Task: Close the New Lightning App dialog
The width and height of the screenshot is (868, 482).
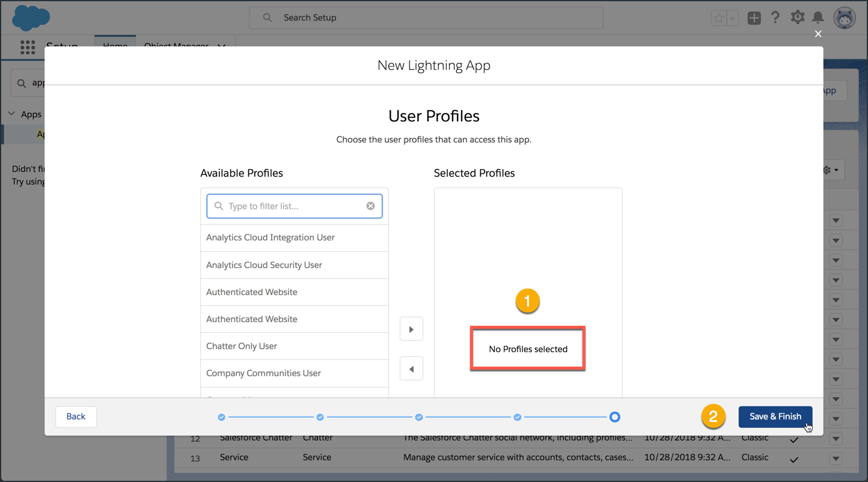Action: pos(818,34)
